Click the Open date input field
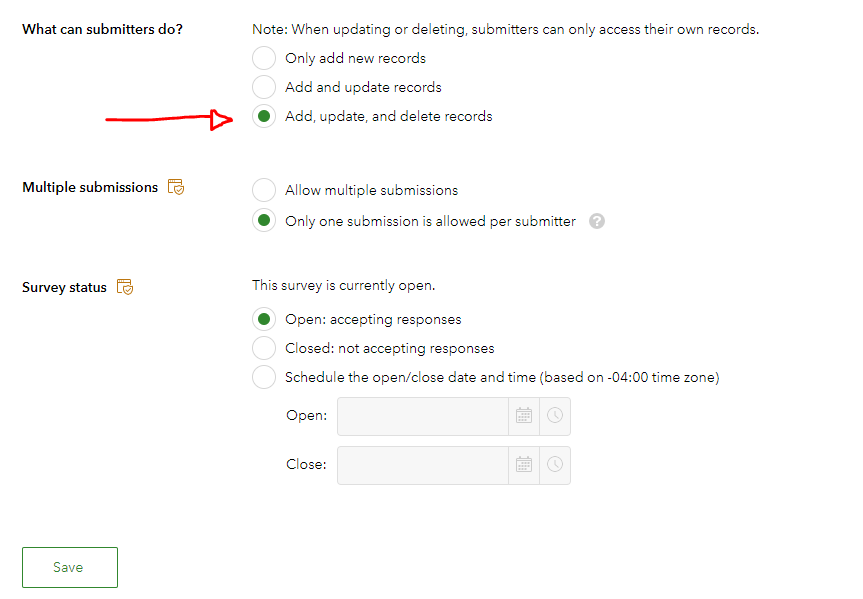 coord(423,416)
